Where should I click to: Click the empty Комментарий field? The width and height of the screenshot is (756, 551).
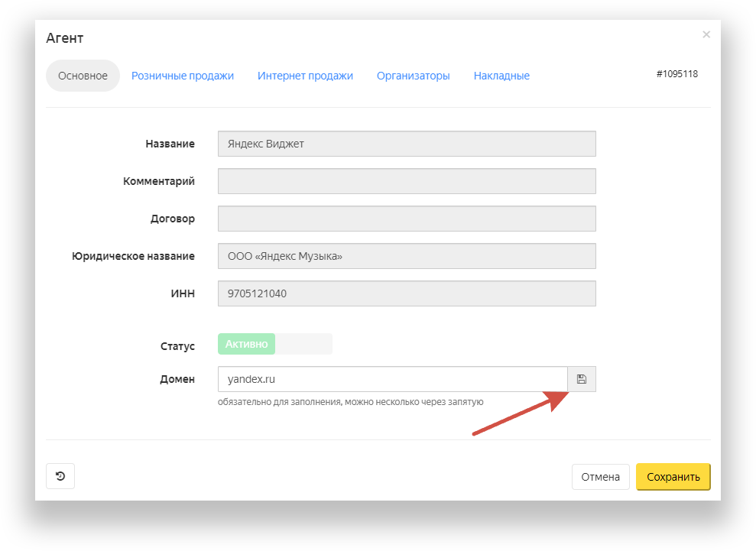(x=407, y=181)
